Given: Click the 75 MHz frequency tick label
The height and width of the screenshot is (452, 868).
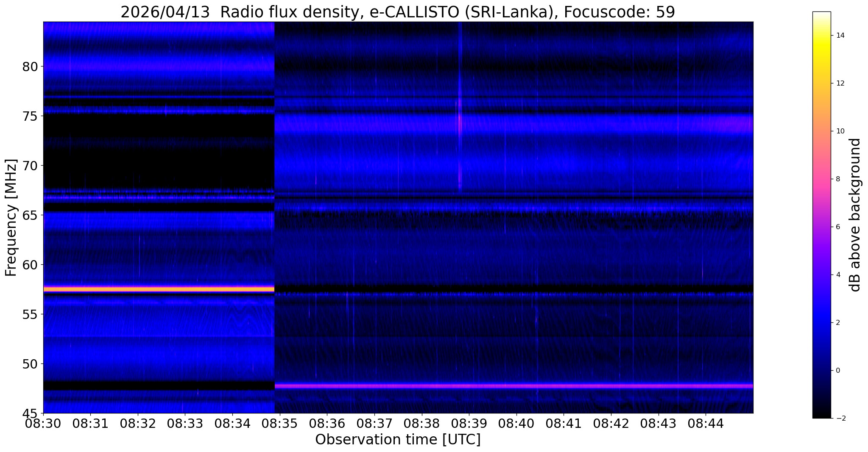Looking at the screenshot, I should click(31, 116).
